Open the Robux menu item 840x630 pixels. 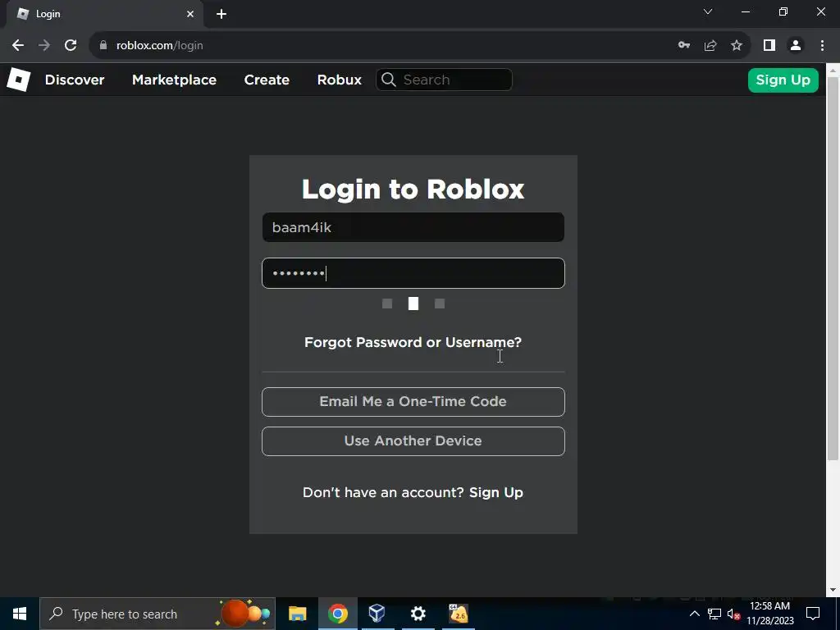[339, 80]
